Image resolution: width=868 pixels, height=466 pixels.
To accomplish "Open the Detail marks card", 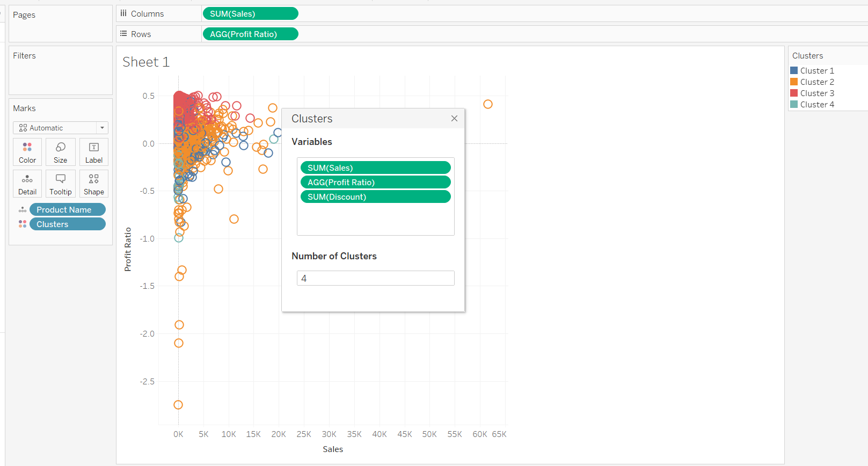I will click(x=27, y=184).
